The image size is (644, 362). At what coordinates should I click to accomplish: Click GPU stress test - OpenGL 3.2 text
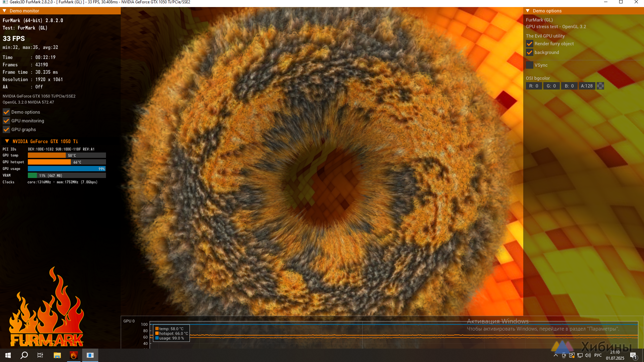(x=556, y=27)
